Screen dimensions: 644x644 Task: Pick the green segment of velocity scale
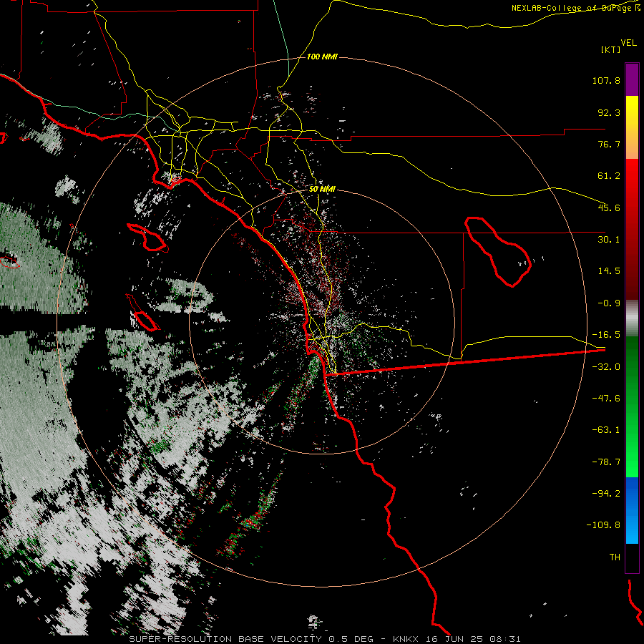pyautogui.click(x=632, y=406)
